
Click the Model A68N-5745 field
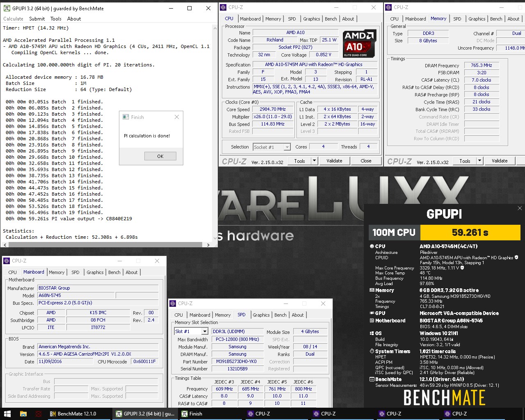(x=76, y=295)
